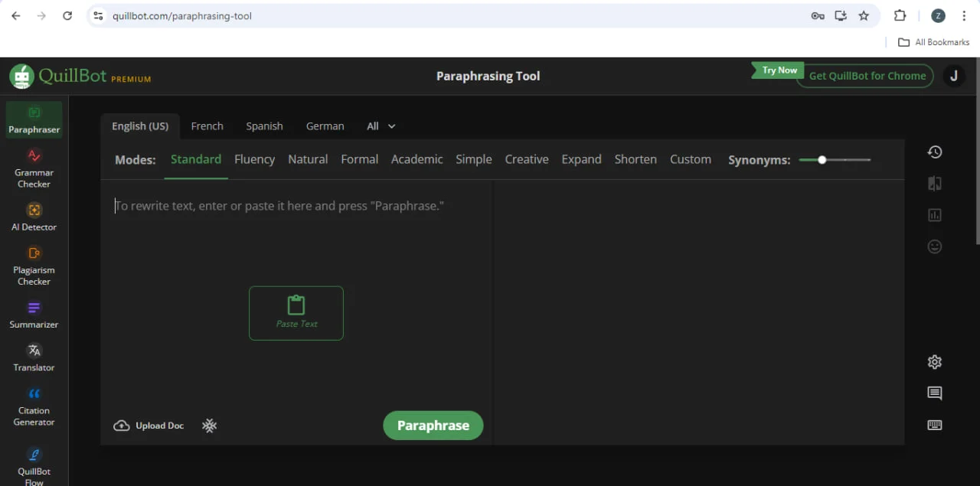Screen dimensions: 980x486
Task: Select the German language tab
Action: (x=325, y=126)
